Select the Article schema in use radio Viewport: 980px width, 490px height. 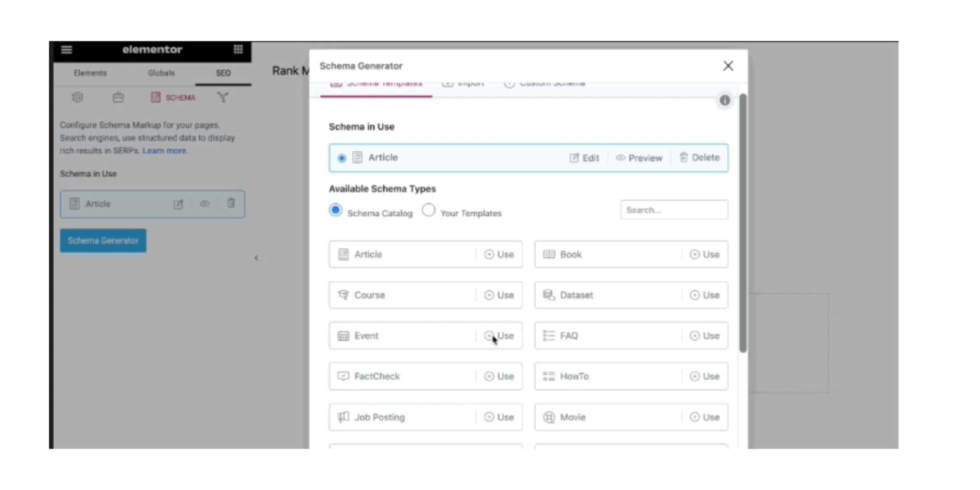342,158
